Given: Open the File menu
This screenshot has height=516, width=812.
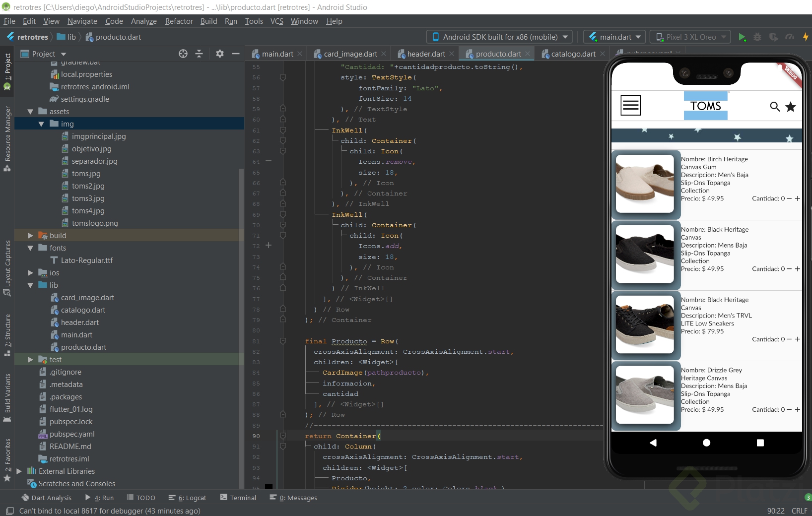Looking at the screenshot, I should (9, 21).
